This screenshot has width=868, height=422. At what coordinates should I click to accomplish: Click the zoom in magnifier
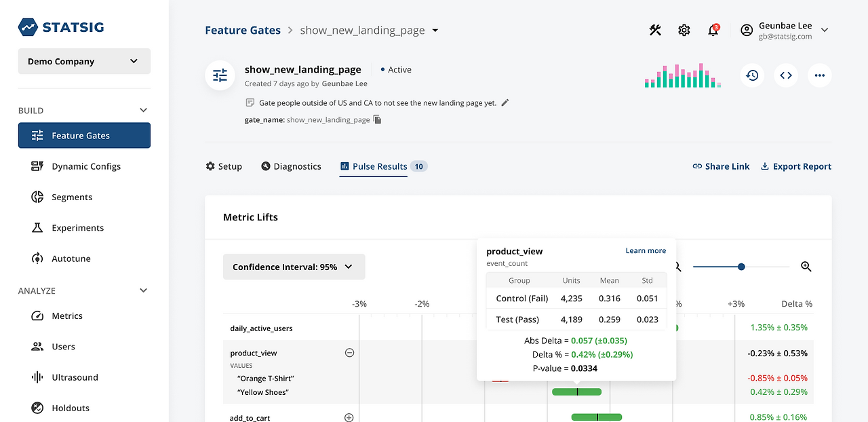(806, 267)
